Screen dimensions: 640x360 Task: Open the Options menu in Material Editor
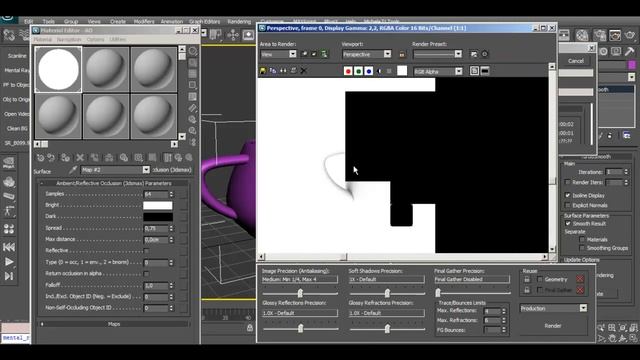pos(95,39)
